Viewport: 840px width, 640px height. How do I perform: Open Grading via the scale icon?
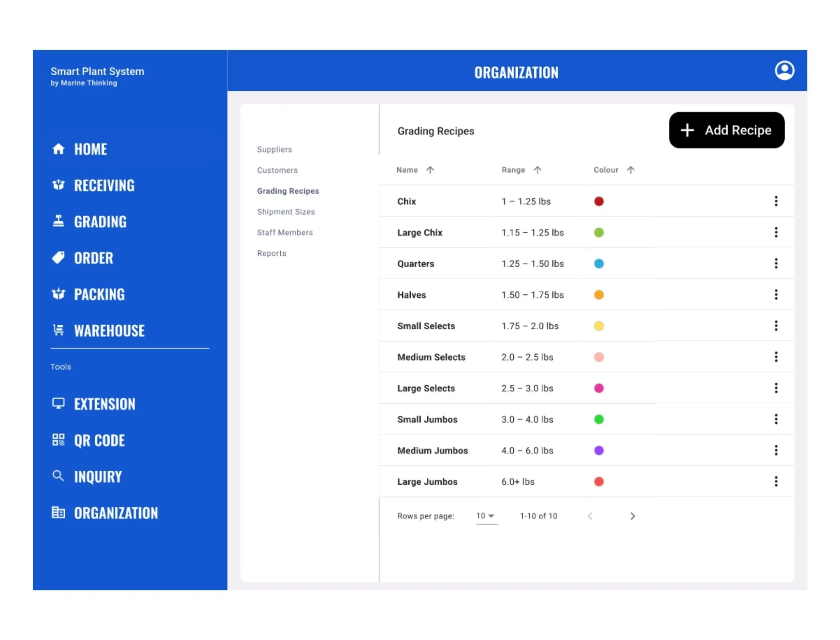[x=58, y=221]
